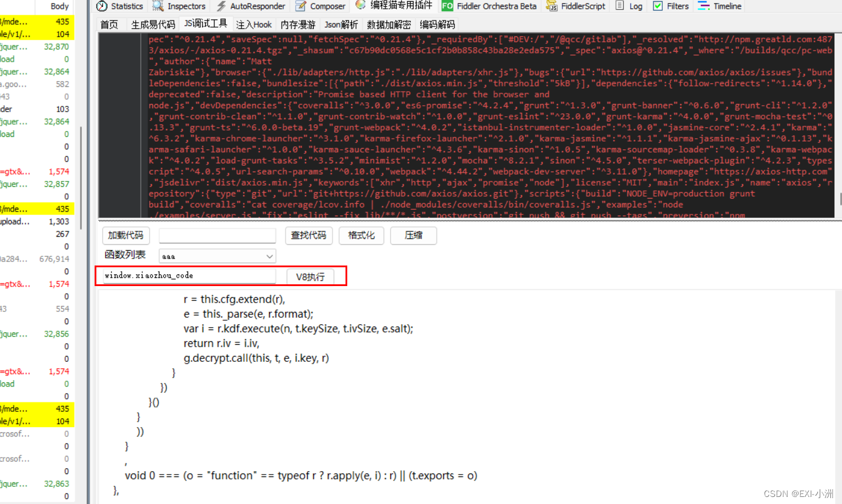Image resolution: width=842 pixels, height=504 pixels.
Task: Select the session row with body 582
Action: tap(37, 84)
